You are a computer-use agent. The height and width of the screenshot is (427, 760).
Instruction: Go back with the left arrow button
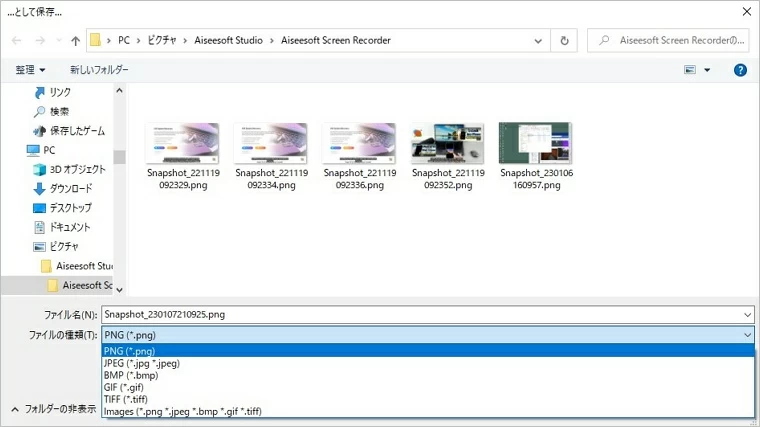[x=16, y=41]
